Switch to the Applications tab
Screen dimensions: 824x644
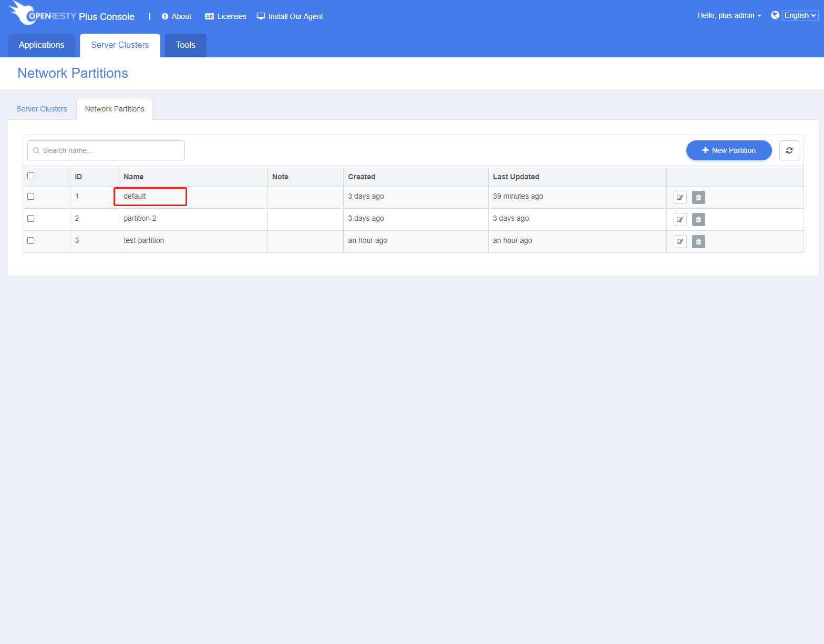pos(42,45)
